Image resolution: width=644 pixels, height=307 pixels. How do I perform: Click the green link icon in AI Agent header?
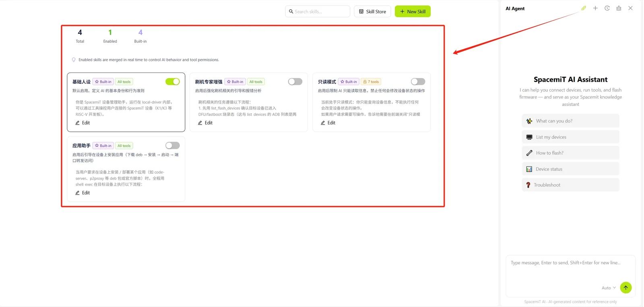(x=584, y=8)
